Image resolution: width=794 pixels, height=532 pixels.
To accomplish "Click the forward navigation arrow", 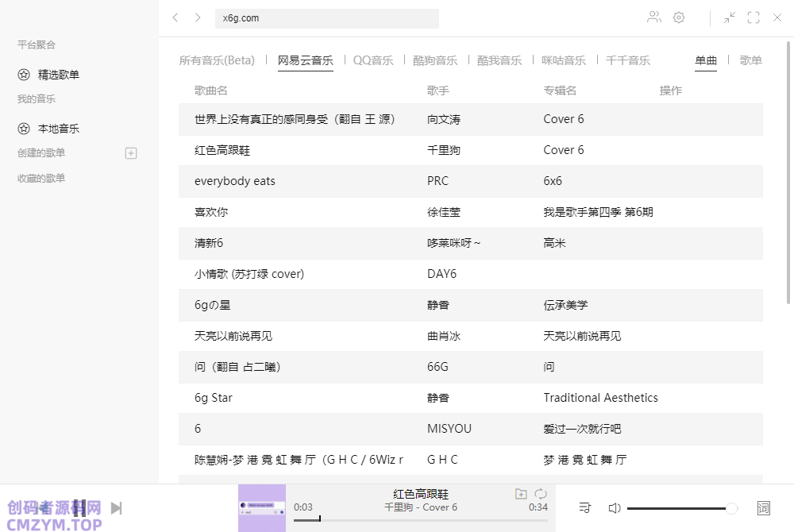I will click(198, 17).
